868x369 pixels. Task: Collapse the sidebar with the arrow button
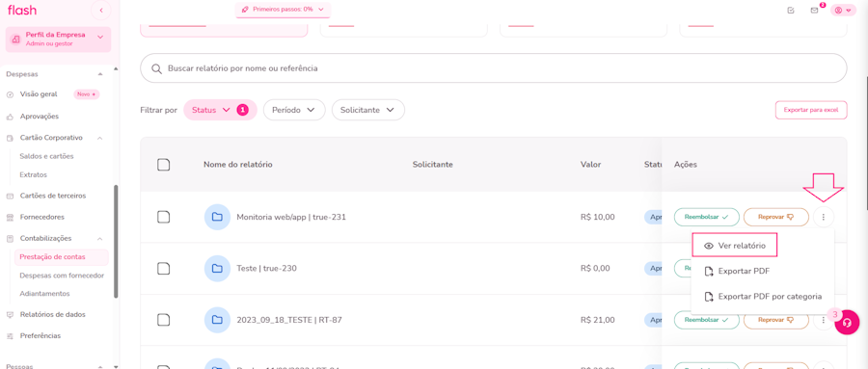coord(100,11)
